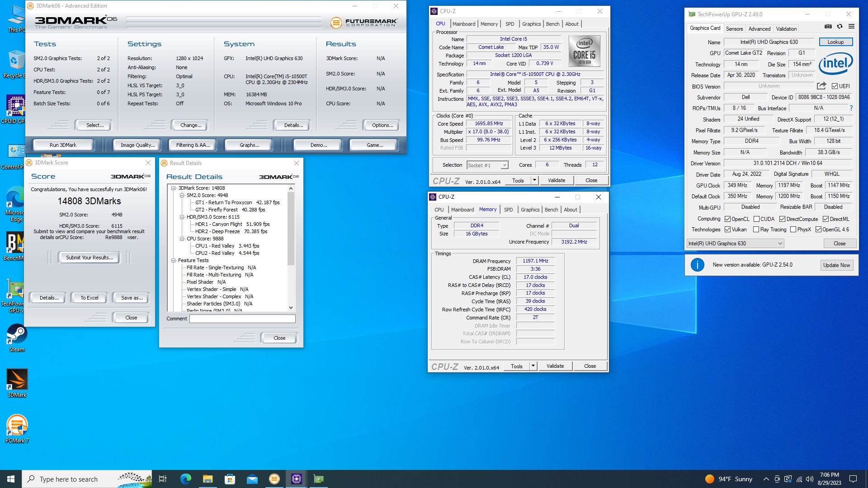Toggle the DirectCompute checkbox
This screenshot has width=868, height=488.
tap(782, 219)
